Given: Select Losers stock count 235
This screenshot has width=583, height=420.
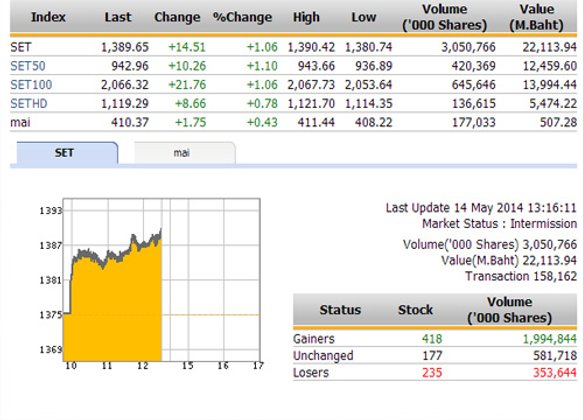Looking at the screenshot, I should [x=432, y=372].
